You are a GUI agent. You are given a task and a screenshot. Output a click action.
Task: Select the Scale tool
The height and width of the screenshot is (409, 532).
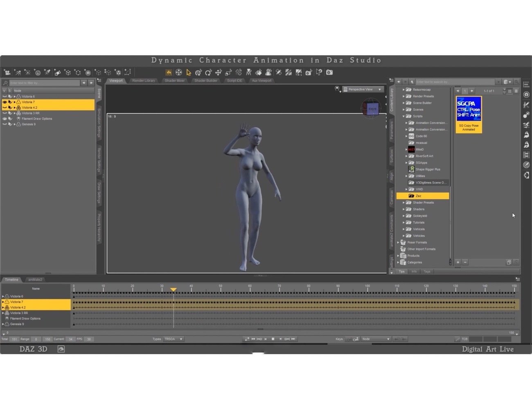click(228, 72)
